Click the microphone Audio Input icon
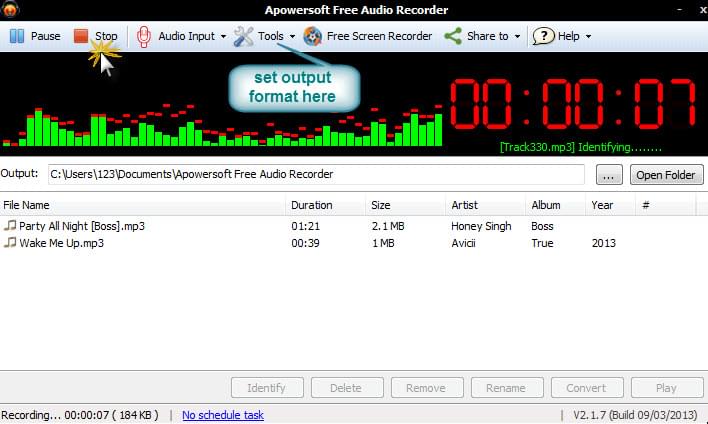The image size is (708, 424). (x=144, y=36)
